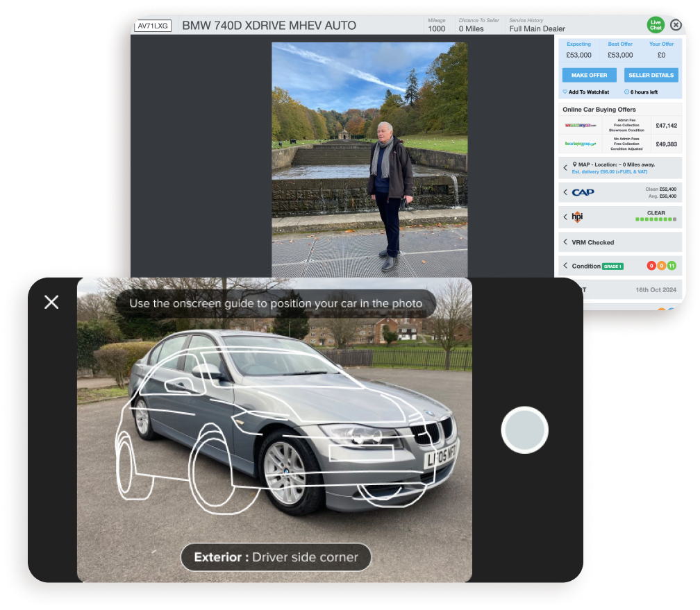The width and height of the screenshot is (700, 610).
Task: Close the BMW listing panel
Action: click(x=676, y=25)
